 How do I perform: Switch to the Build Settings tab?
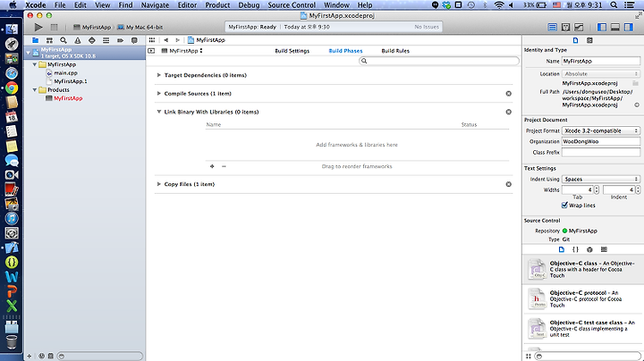click(292, 51)
